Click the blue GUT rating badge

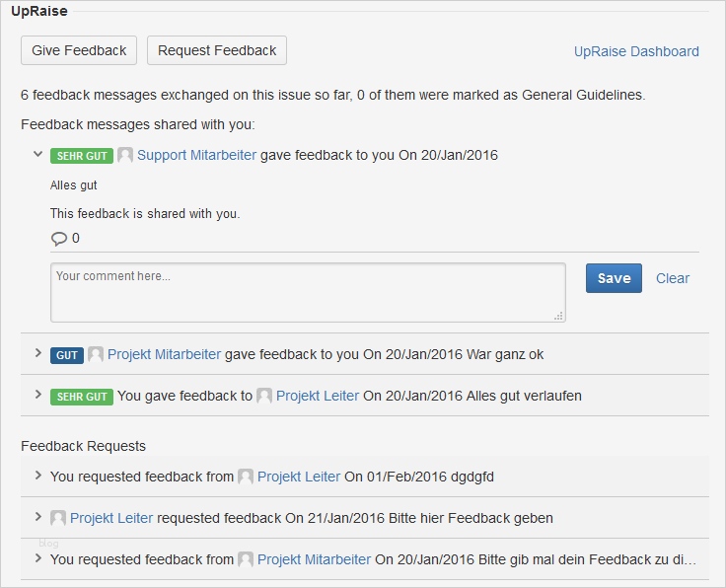click(67, 355)
